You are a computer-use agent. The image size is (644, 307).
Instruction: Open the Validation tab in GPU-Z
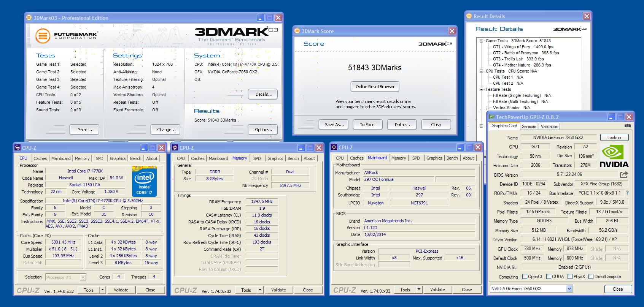549,127
